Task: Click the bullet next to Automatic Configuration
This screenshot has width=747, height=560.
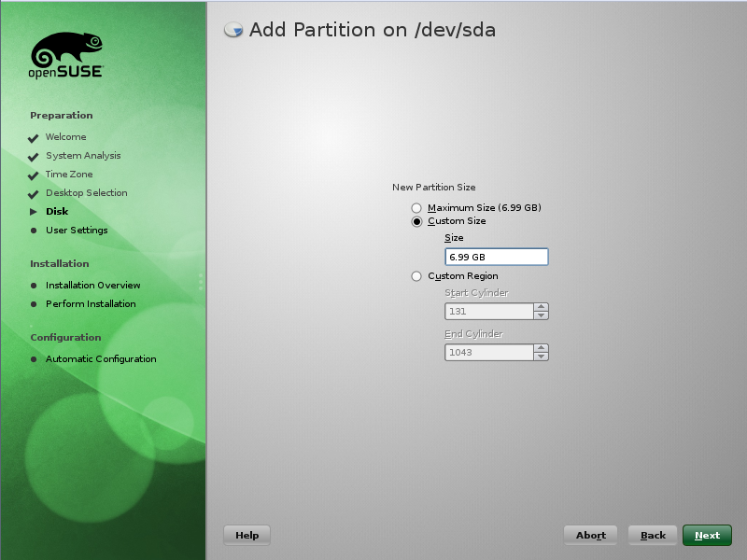Action: pos(34,359)
